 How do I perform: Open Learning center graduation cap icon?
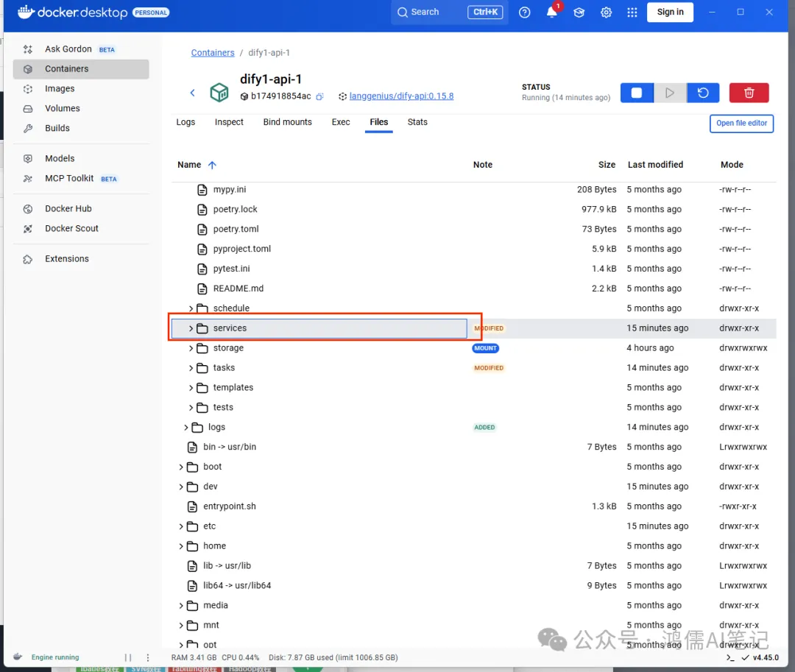tap(579, 13)
